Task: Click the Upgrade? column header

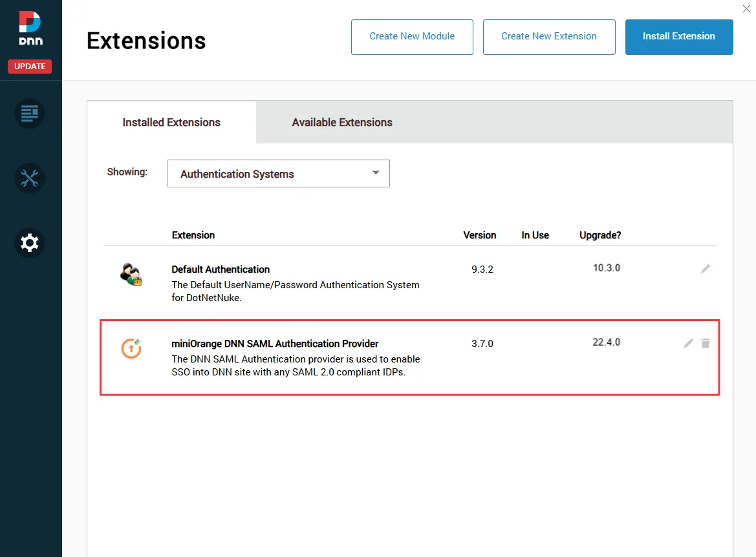Action: click(x=600, y=235)
